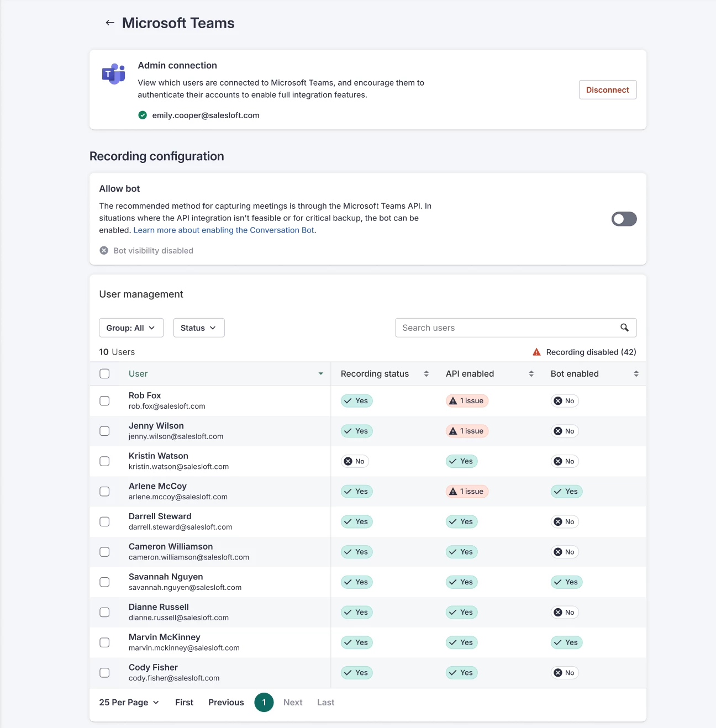The width and height of the screenshot is (716, 728).
Task: Click Jenny Wilson's Bot enabled 'No' badge
Action: pyautogui.click(x=565, y=431)
